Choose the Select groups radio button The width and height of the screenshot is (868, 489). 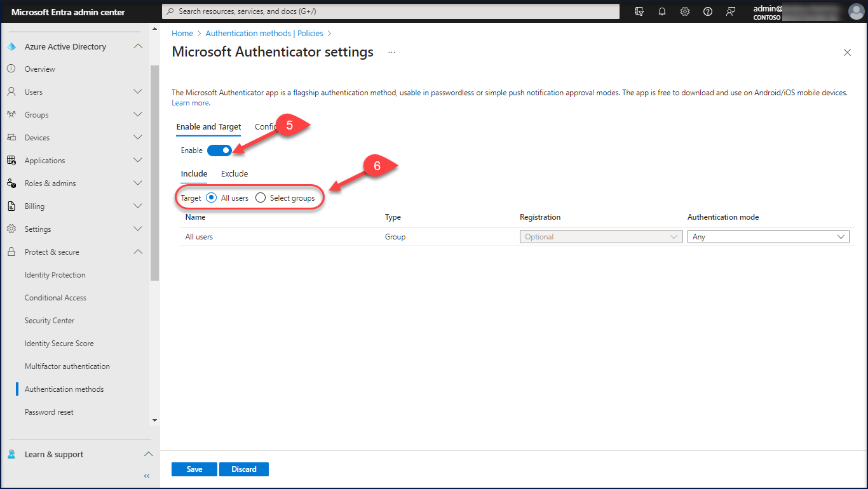[x=261, y=198]
